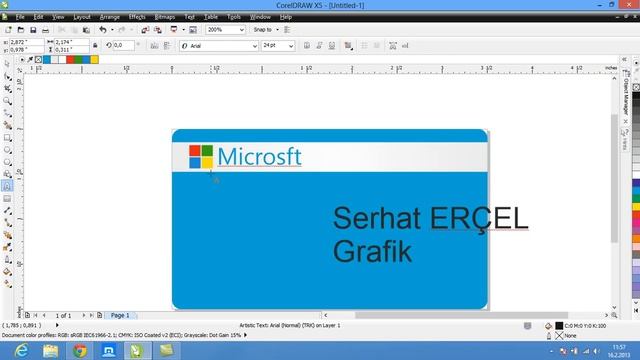This screenshot has width=640, height=360.
Task: Expand the application launcher dropdown arrow
Action: click(183, 30)
